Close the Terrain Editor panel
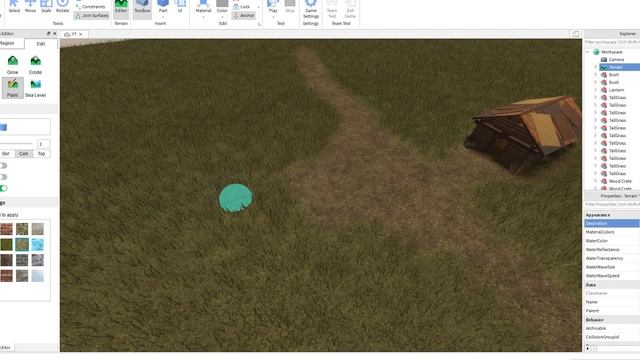Screen dimensions: 640x360 coord(55,33)
